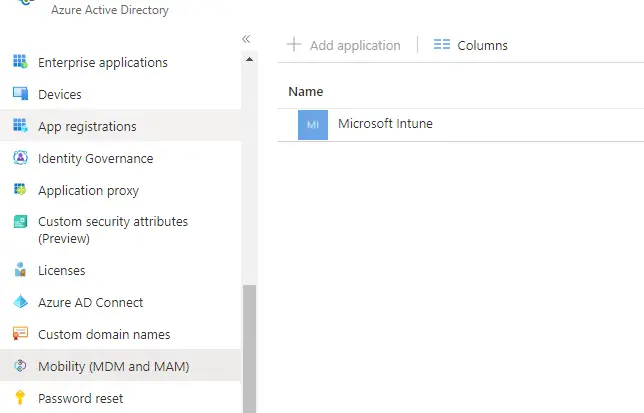The image size is (644, 413).
Task: Click the Name column header
Action: [306, 91]
